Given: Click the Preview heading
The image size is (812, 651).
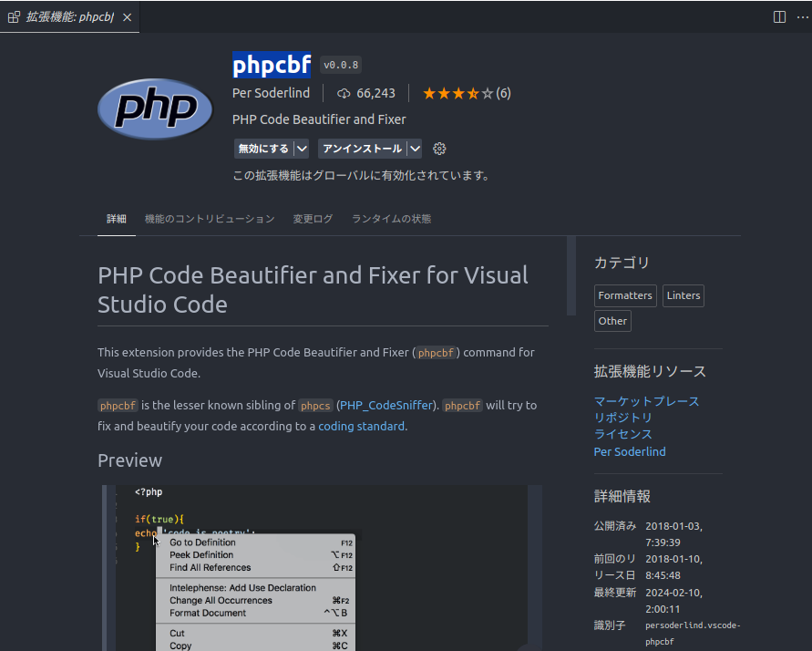Looking at the screenshot, I should tap(130, 460).
